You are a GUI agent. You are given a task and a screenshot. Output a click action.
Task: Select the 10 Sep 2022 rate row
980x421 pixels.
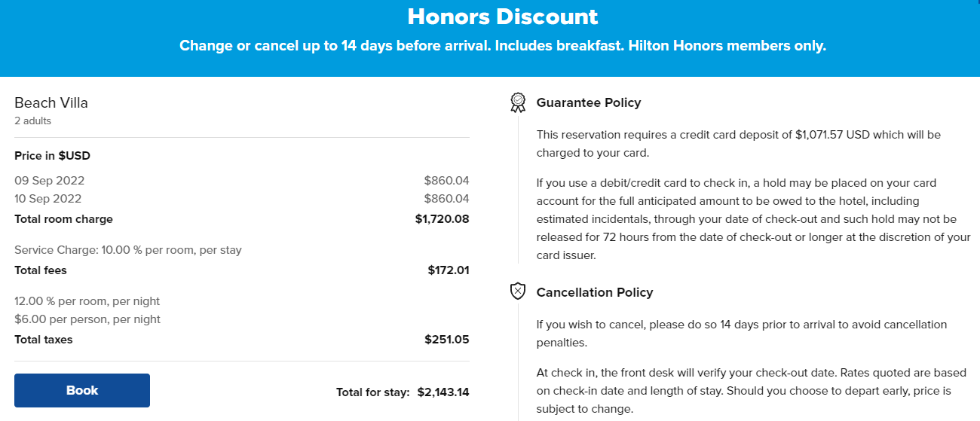[242, 199]
